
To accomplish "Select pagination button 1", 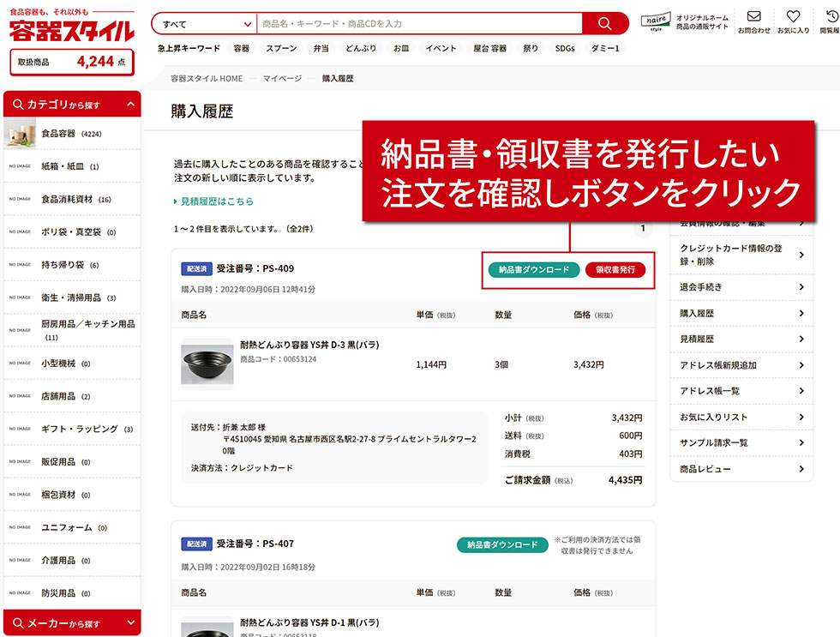I will click(642, 228).
